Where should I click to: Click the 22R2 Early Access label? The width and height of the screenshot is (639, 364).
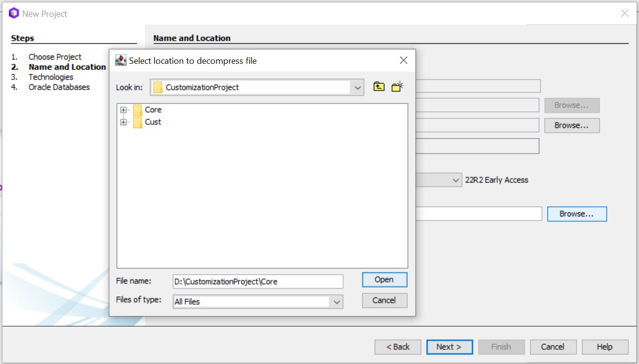497,180
